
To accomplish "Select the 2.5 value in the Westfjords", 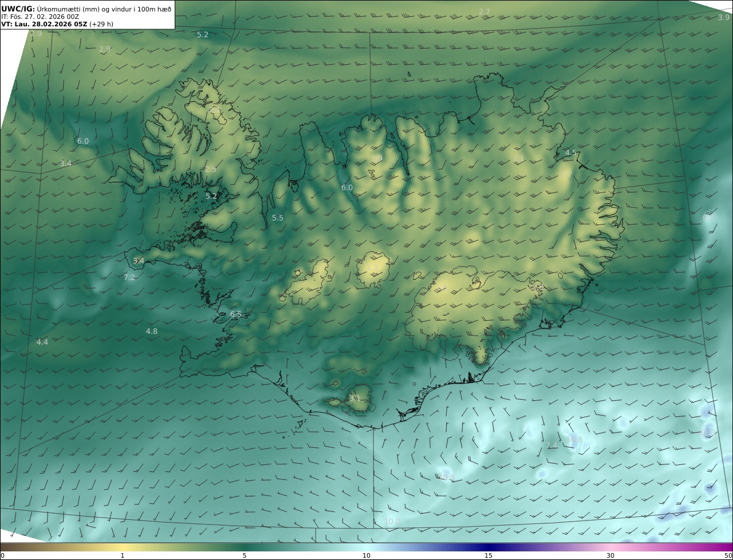I will click(x=211, y=169).
